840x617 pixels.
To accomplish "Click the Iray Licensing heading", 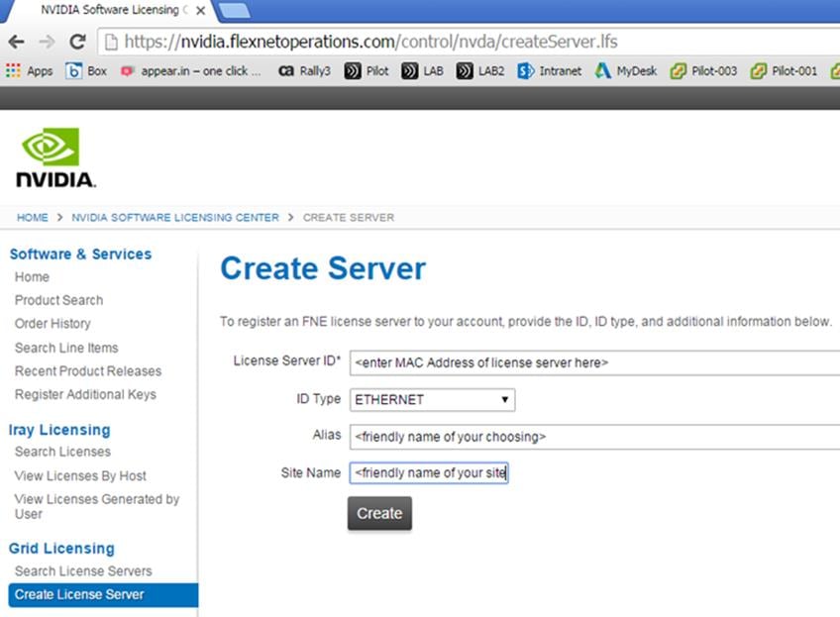I will 59,430.
